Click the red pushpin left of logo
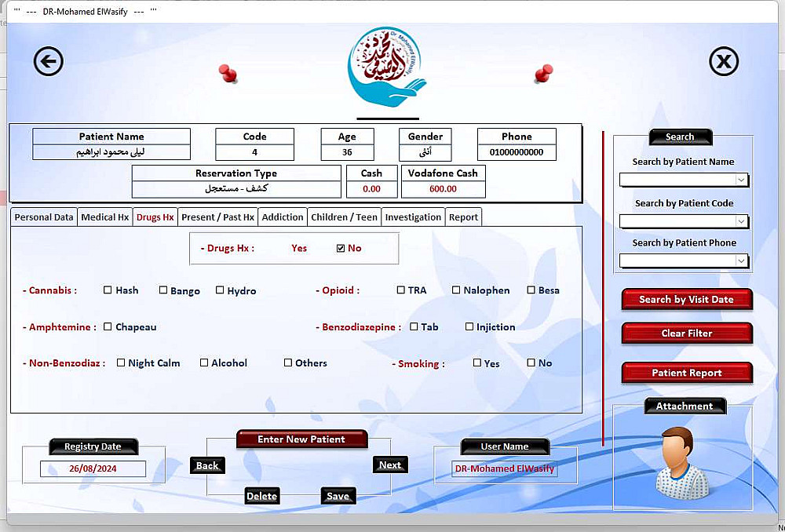785x532 pixels. [x=228, y=74]
